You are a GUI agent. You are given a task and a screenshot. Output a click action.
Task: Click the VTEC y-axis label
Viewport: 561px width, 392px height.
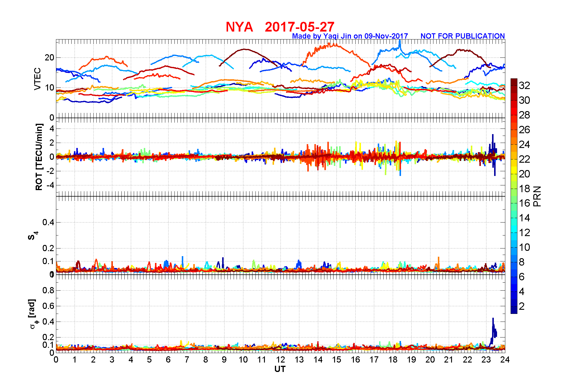click(x=37, y=79)
